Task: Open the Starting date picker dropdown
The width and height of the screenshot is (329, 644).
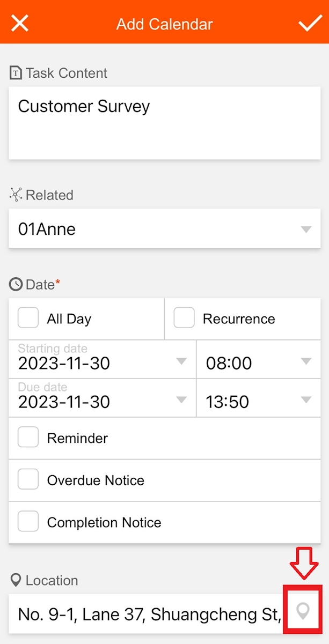Action: pos(102,360)
